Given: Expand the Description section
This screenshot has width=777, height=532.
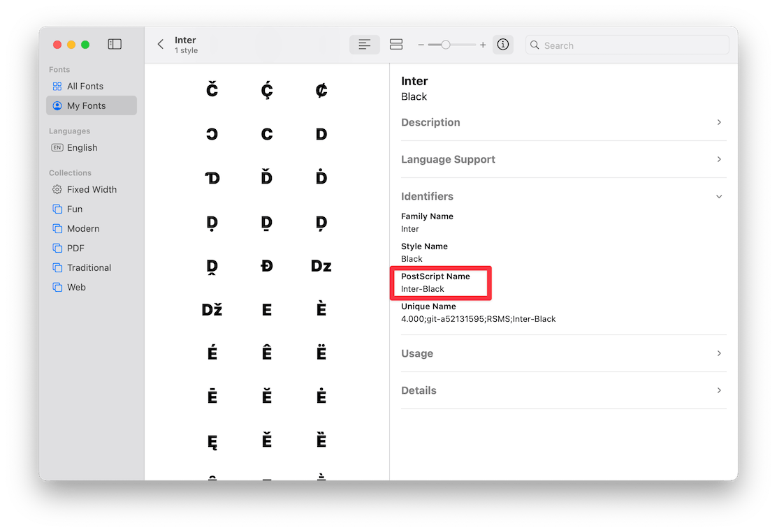Looking at the screenshot, I should point(563,122).
